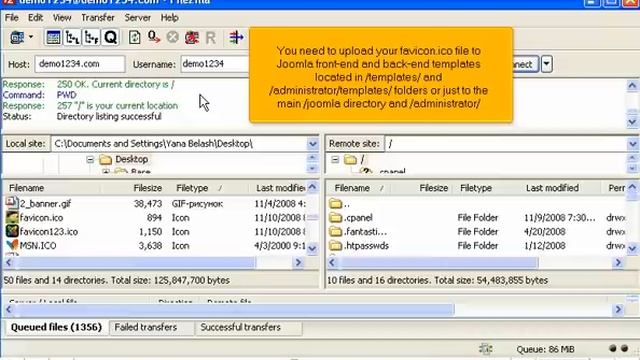
Task: Select favicon.ico in local list
Action: pos(41,218)
